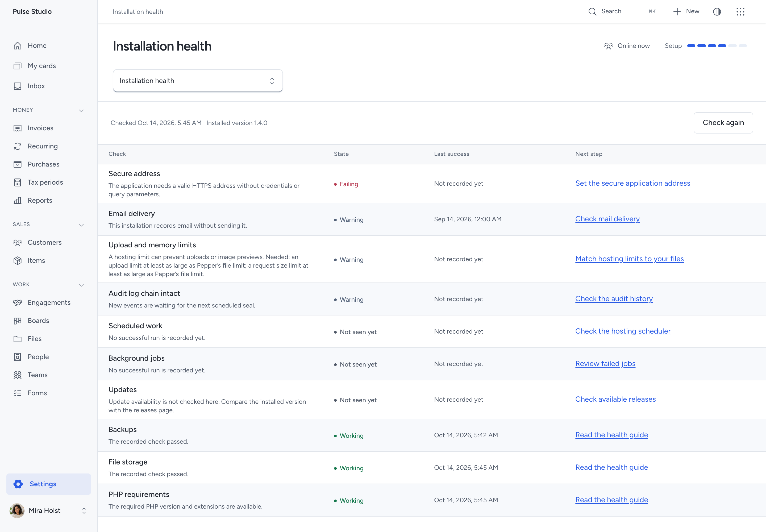Image resolution: width=766 pixels, height=532 pixels.
Task: Open the Items box icon
Action: (17, 260)
